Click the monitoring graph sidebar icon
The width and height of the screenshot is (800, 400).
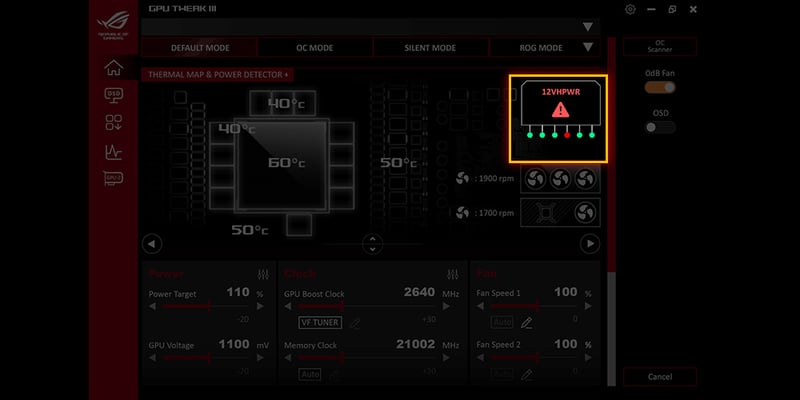114,152
